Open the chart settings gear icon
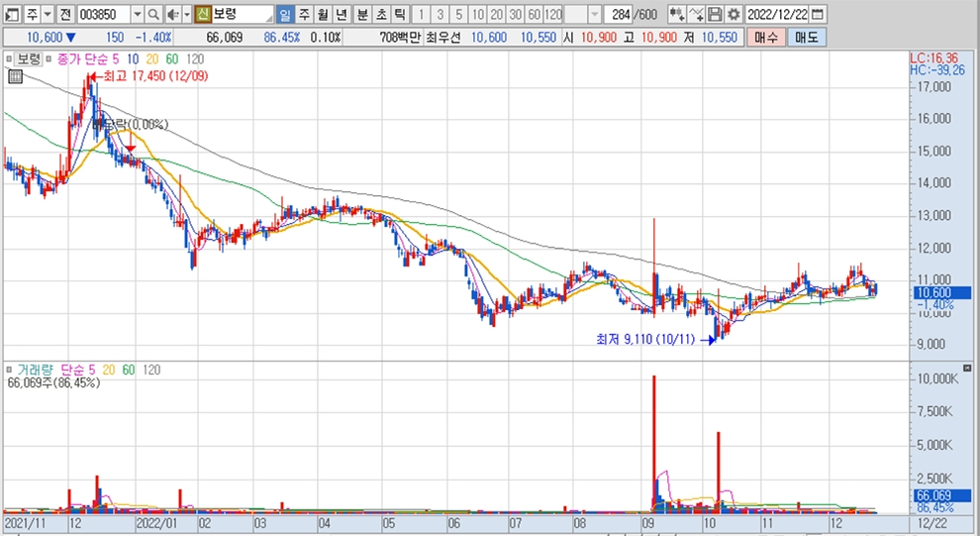 733,15
